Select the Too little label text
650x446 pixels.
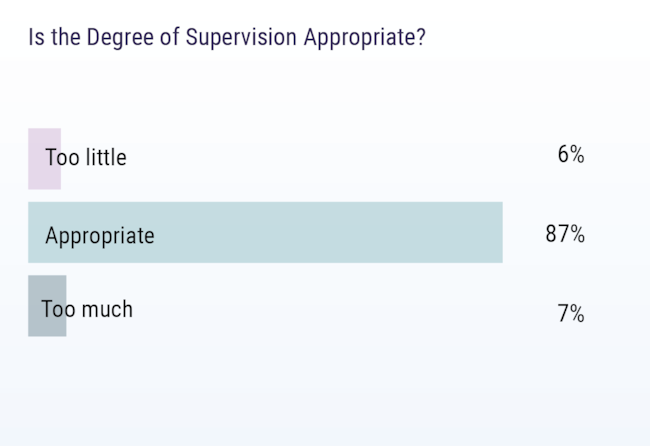coord(86,157)
